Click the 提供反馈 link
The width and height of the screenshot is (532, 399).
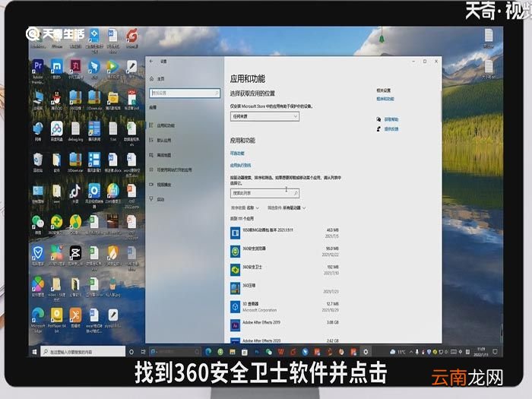391,129
